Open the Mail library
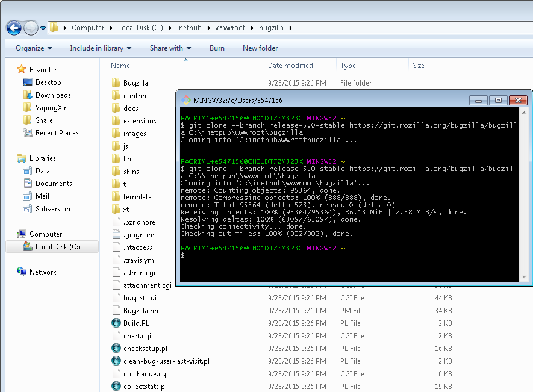Screen dimensions: 533x392 click(42, 196)
